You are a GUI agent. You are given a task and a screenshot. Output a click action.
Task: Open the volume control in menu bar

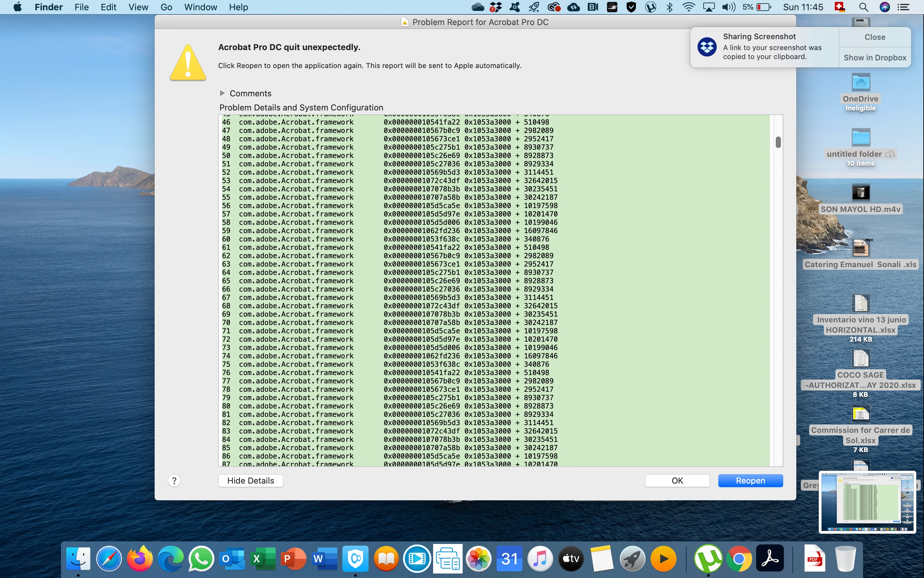pyautogui.click(x=729, y=7)
